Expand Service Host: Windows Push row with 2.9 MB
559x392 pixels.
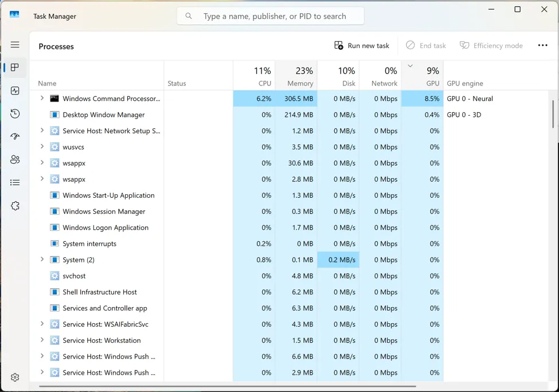pyautogui.click(x=42, y=372)
